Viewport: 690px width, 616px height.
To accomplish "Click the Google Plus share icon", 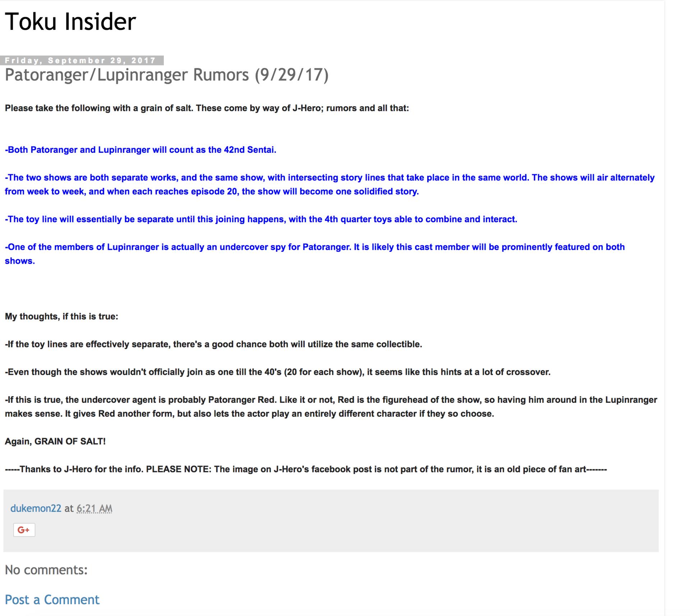I will tap(24, 530).
